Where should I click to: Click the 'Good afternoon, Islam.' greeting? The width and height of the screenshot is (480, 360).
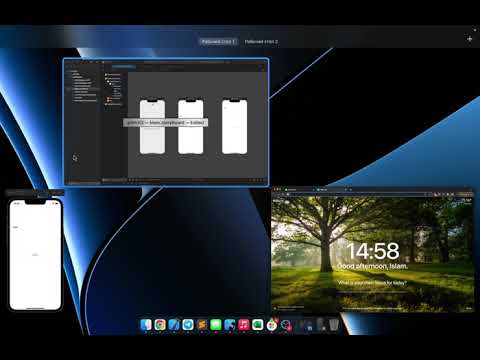pyautogui.click(x=372, y=266)
